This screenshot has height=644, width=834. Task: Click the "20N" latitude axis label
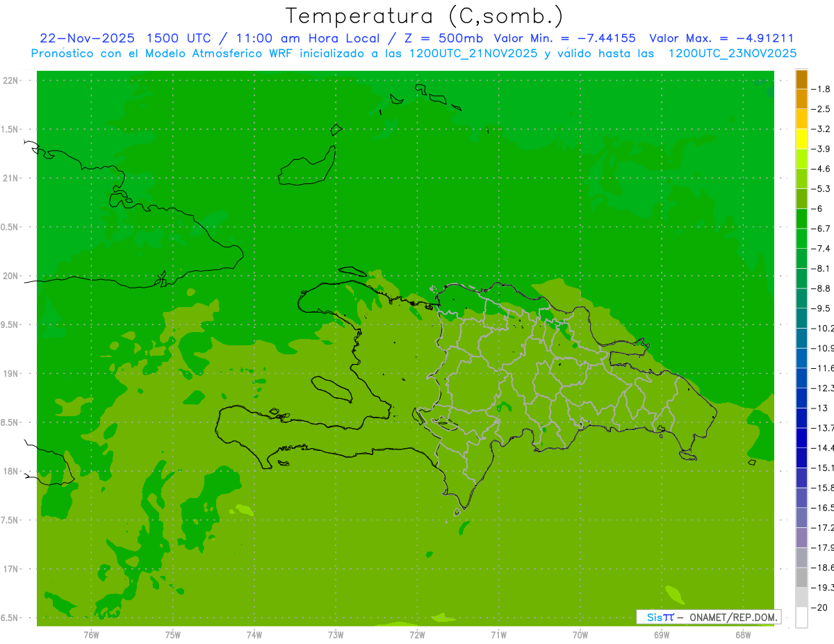(x=10, y=276)
